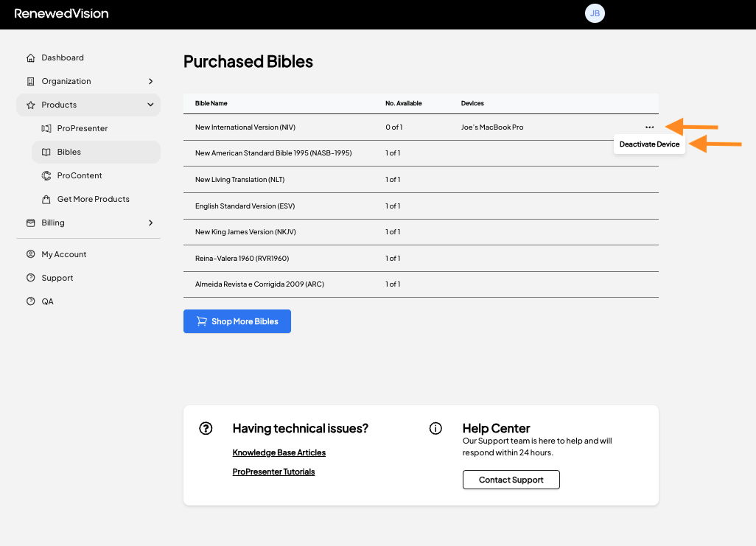This screenshot has height=546, width=756.
Task: Click Joe's MacBook Pro device name
Action: (x=492, y=127)
